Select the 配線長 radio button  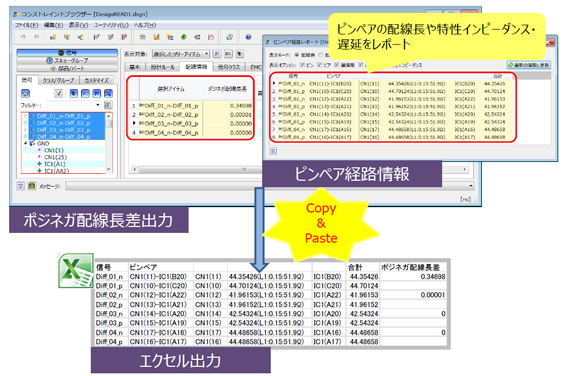[x=297, y=55]
